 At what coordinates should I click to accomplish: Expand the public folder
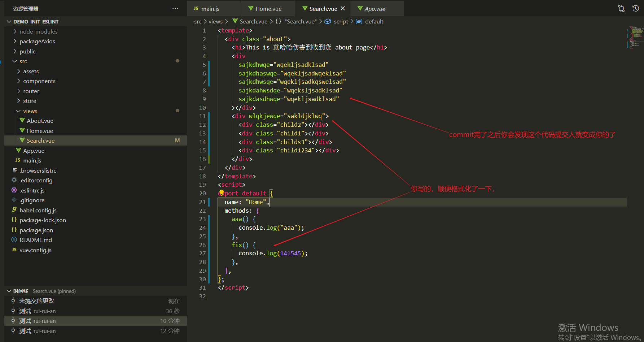coord(15,51)
